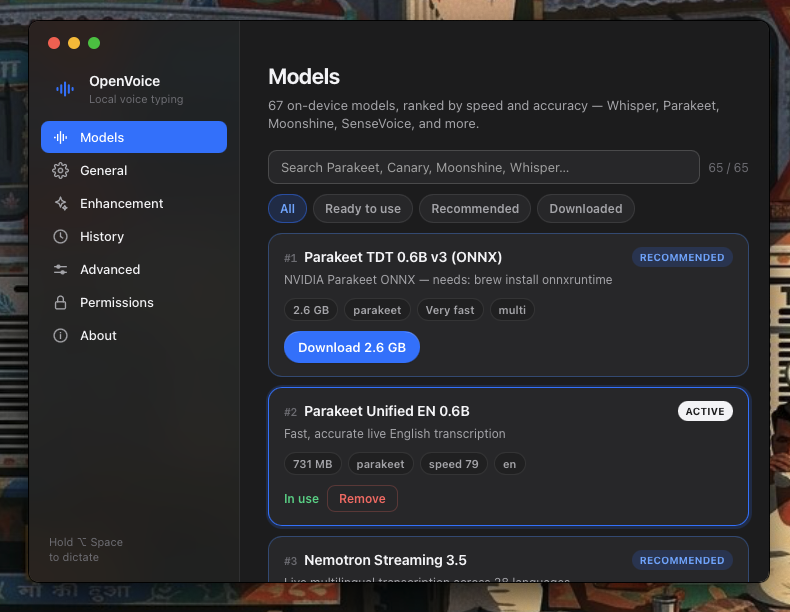Click the #2 rank label
Screen dimensions: 790x612
point(290,412)
